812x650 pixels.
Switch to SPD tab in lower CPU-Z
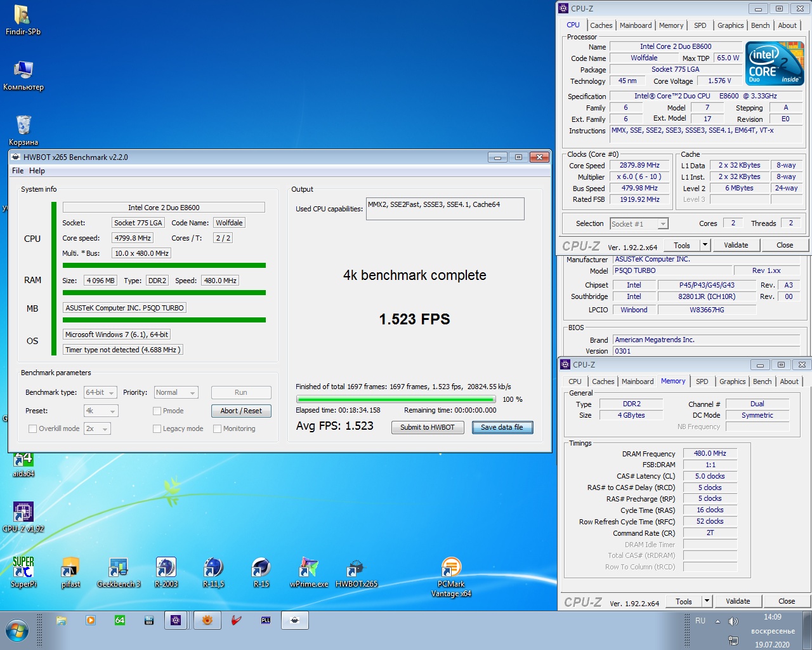[x=702, y=381]
